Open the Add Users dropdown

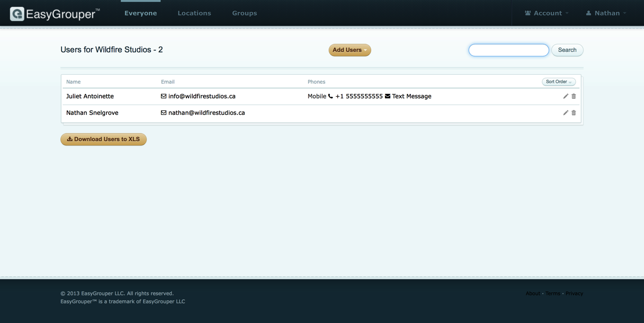pyautogui.click(x=350, y=50)
